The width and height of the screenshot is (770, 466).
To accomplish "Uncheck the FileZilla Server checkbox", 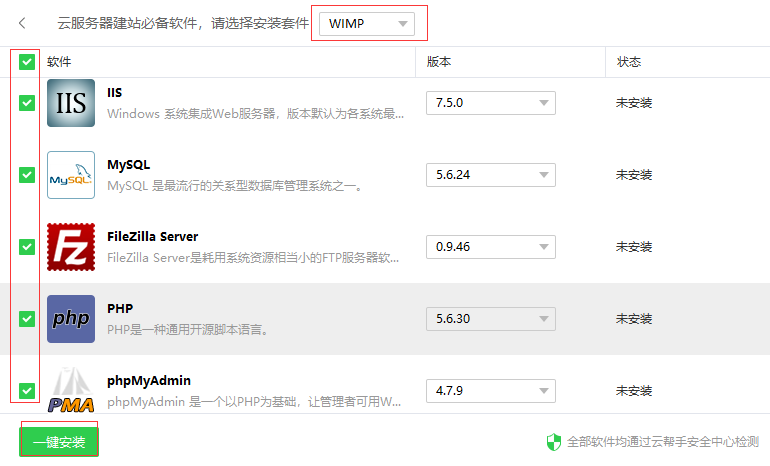I will (x=27, y=247).
